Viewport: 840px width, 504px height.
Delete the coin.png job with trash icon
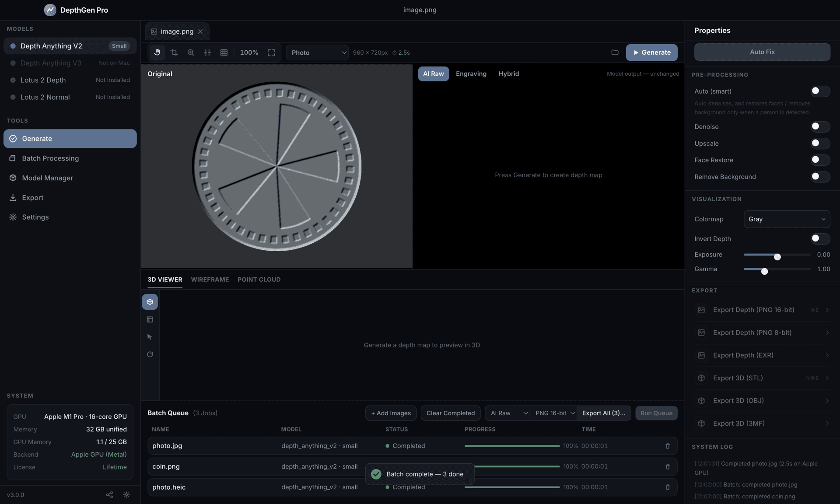point(668,466)
